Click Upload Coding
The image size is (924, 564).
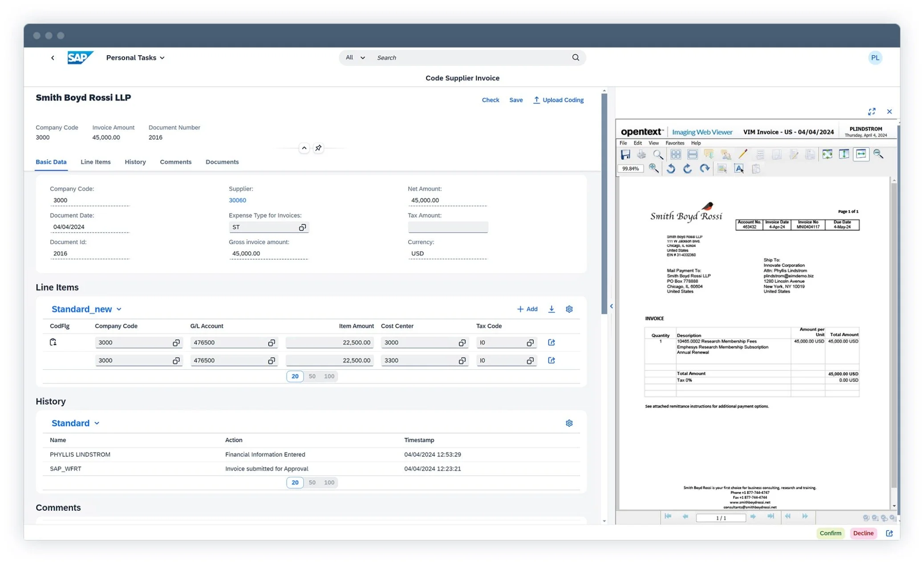click(558, 100)
